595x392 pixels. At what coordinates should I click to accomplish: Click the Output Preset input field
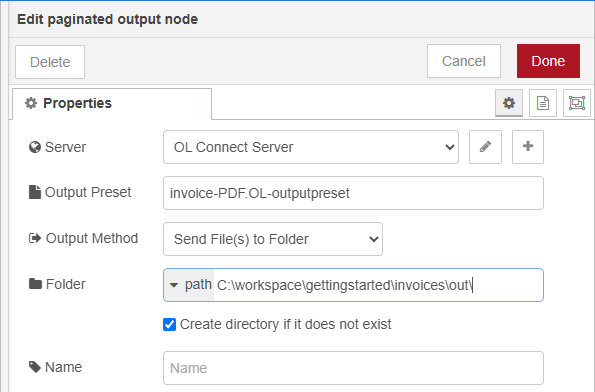pyautogui.click(x=353, y=193)
